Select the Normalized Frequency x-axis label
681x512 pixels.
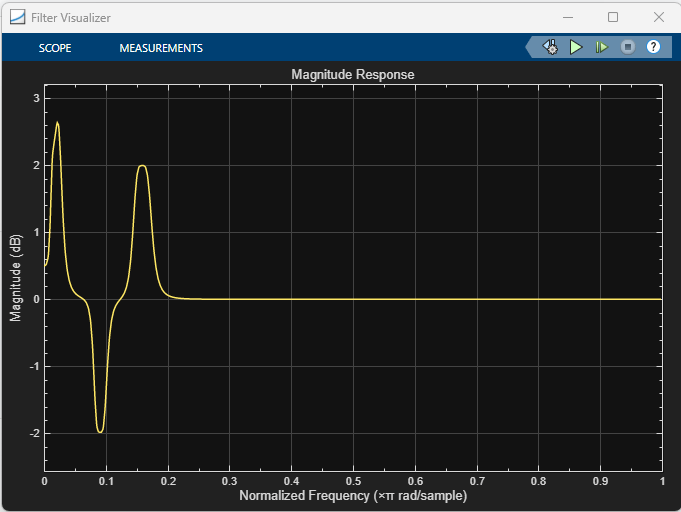(x=353, y=495)
